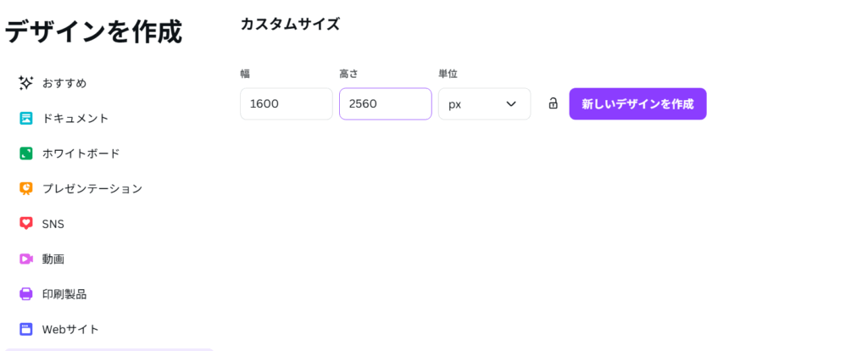Go to the Webサイト category label
Viewport: 868px width, 351px height.
pyautogui.click(x=70, y=330)
